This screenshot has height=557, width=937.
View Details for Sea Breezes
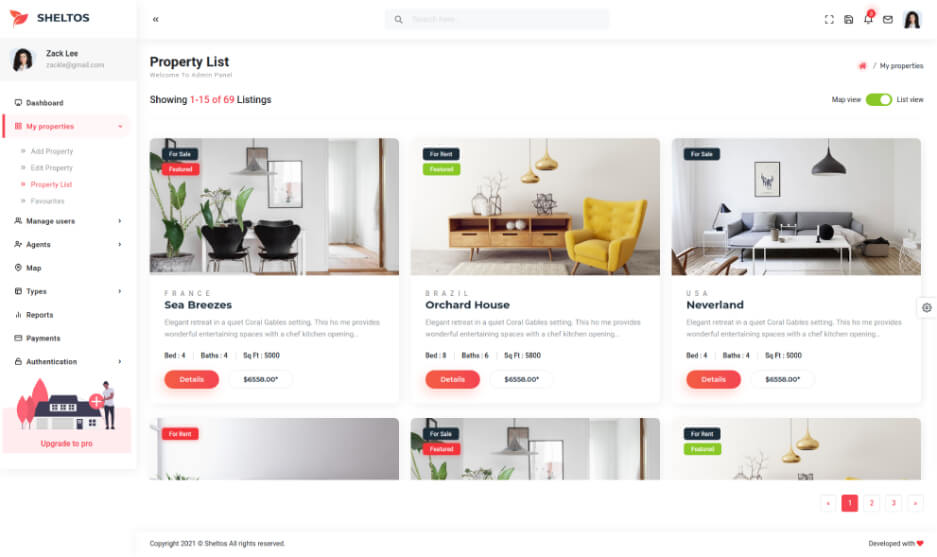click(x=191, y=380)
